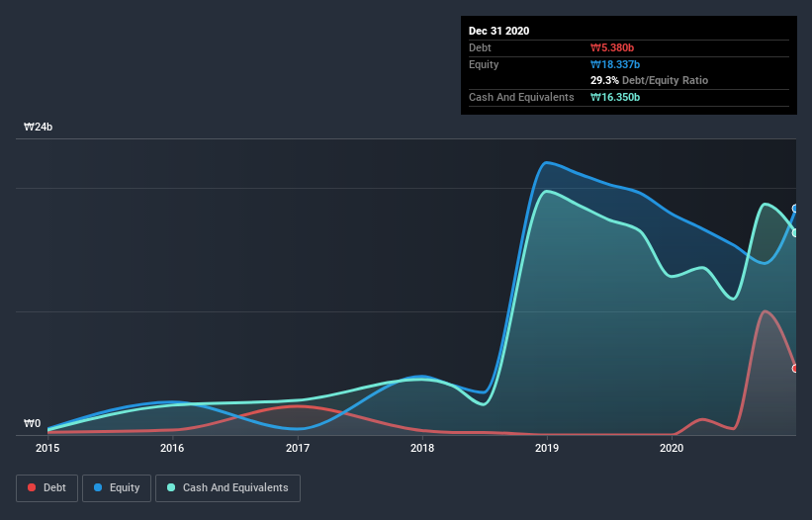Toggle the Equity series legend button
This screenshot has width=812, height=520.
point(117,488)
